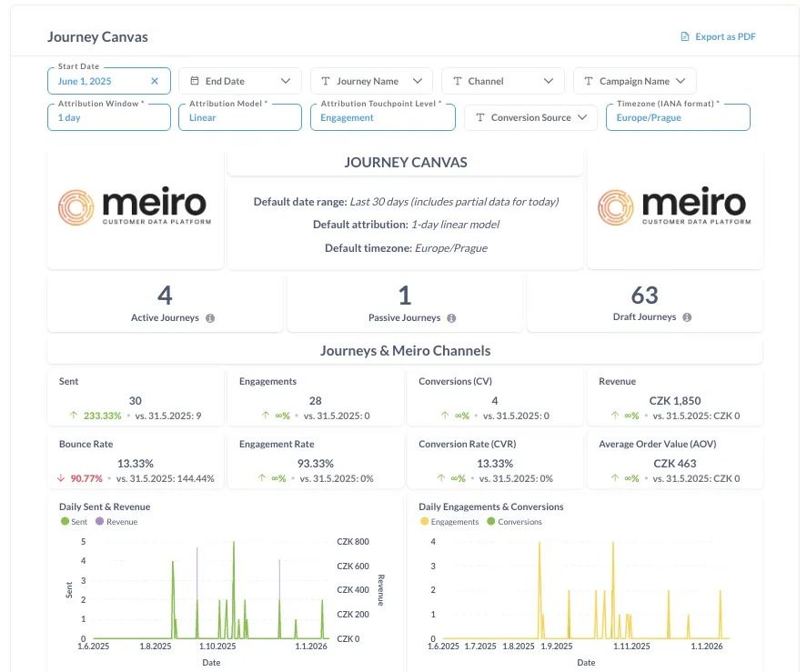This screenshot has width=807, height=672.
Task: Toggle the Engagements series in legend
Action: point(449,522)
